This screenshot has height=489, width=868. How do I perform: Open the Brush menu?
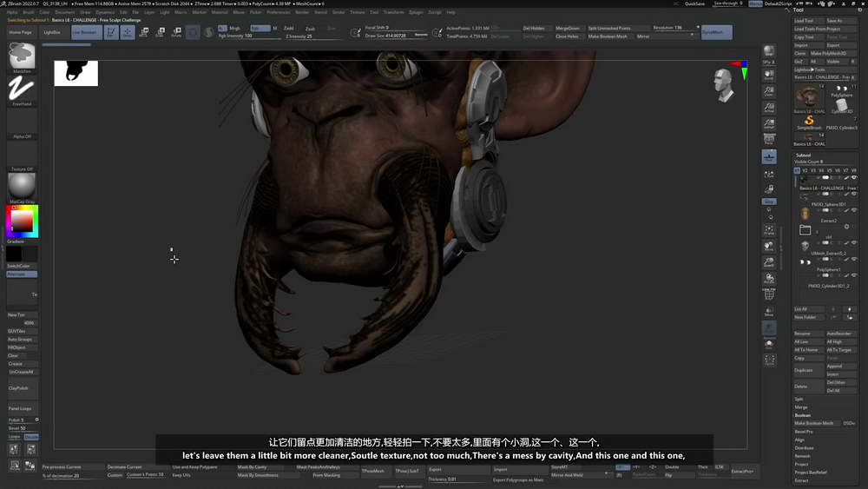tap(29, 11)
